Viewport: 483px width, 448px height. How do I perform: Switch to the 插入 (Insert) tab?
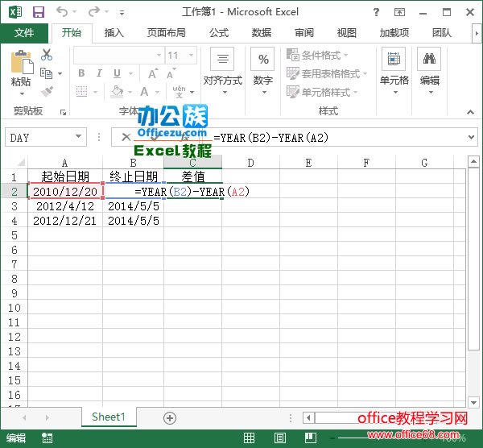coord(114,33)
